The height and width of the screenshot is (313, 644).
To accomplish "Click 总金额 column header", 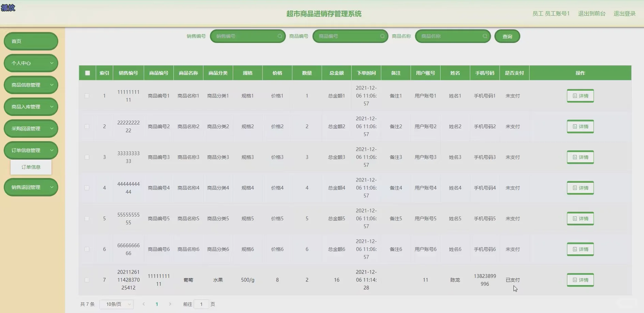I will click(337, 73).
